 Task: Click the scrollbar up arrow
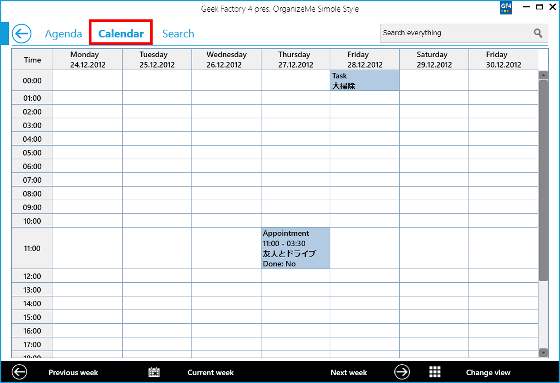click(x=543, y=75)
